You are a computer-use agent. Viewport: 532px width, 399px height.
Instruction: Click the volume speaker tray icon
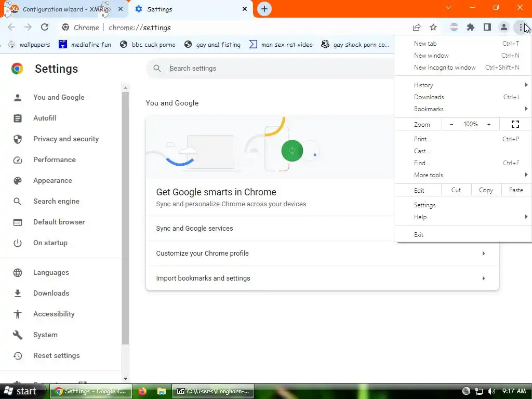tap(491, 391)
